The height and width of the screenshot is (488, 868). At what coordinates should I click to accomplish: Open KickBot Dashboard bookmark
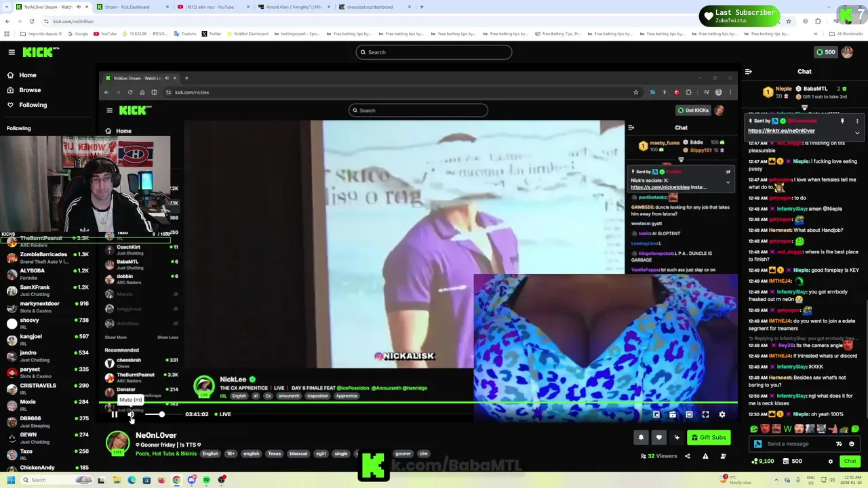pos(247,34)
